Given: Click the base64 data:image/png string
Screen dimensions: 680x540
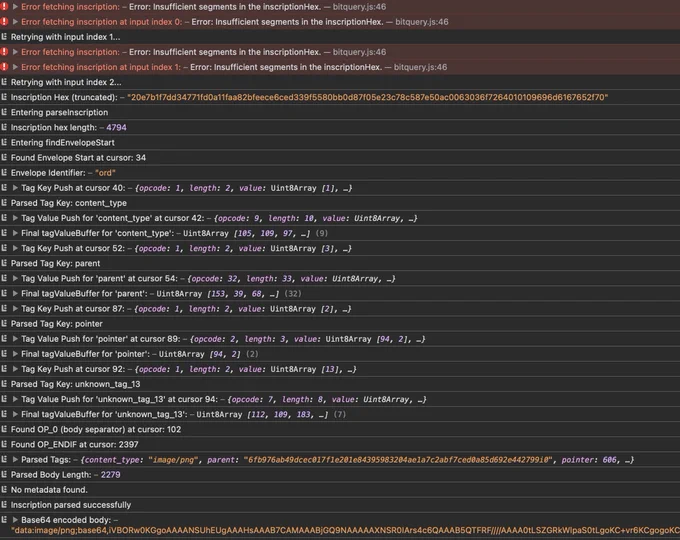Looking at the screenshot, I should [x=345, y=530].
